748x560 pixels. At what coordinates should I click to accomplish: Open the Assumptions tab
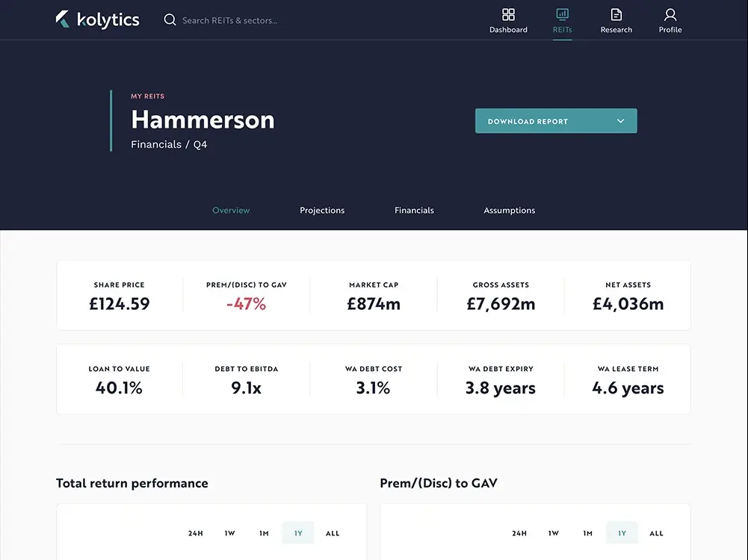[509, 211]
